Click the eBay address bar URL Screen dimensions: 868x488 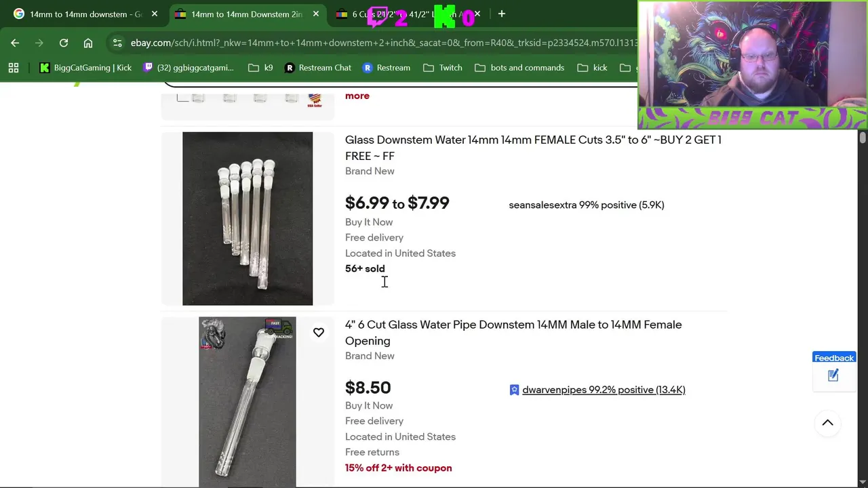[x=384, y=43]
